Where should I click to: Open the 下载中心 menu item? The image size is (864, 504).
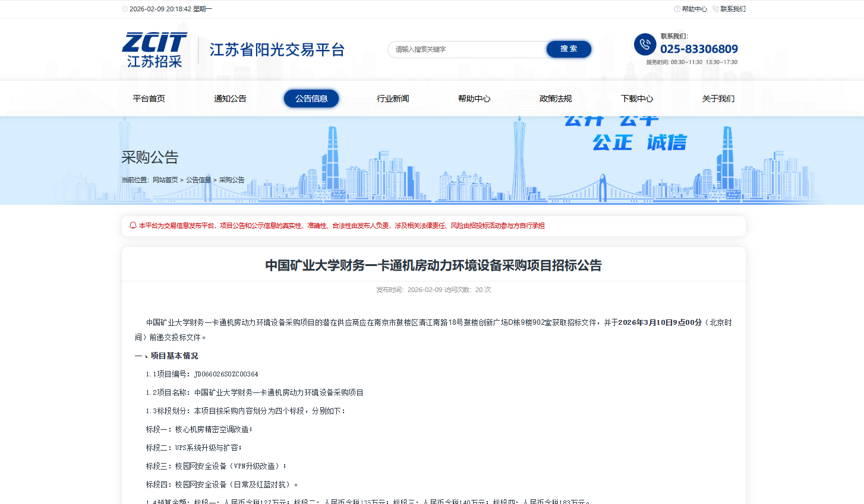pyautogui.click(x=637, y=99)
